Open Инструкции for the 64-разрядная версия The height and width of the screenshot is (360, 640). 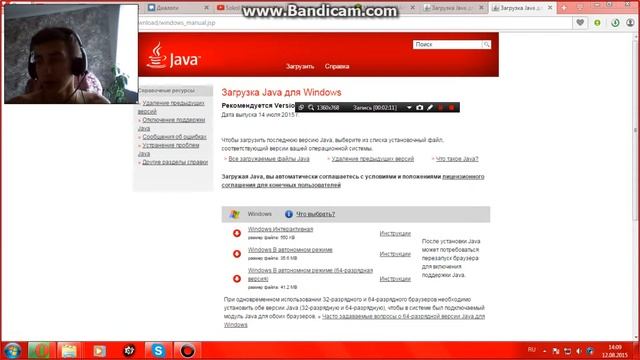point(395,279)
